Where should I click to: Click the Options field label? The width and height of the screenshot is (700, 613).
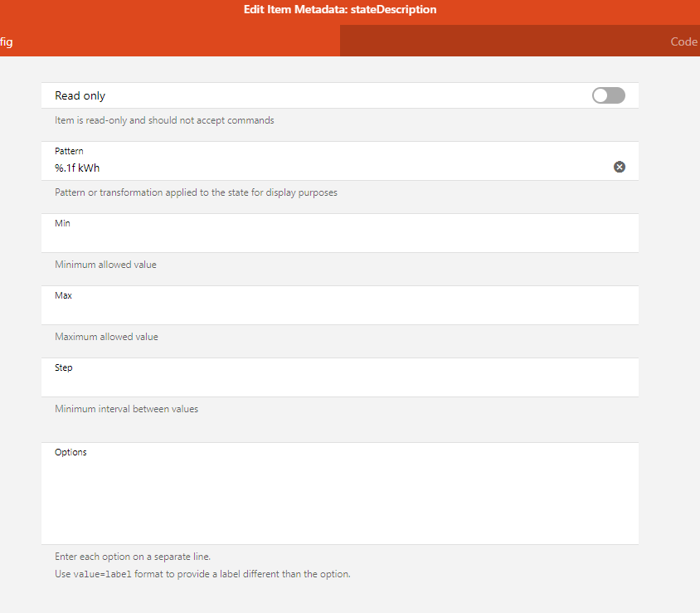point(70,452)
